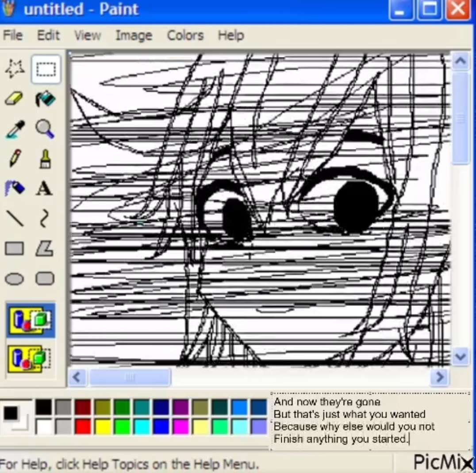476x473 pixels.
Task: Pick the light gray color swatch
Action: pyautogui.click(x=63, y=426)
